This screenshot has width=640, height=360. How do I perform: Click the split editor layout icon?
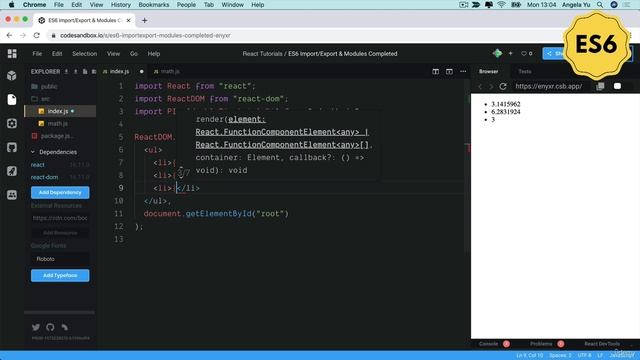coord(436,71)
